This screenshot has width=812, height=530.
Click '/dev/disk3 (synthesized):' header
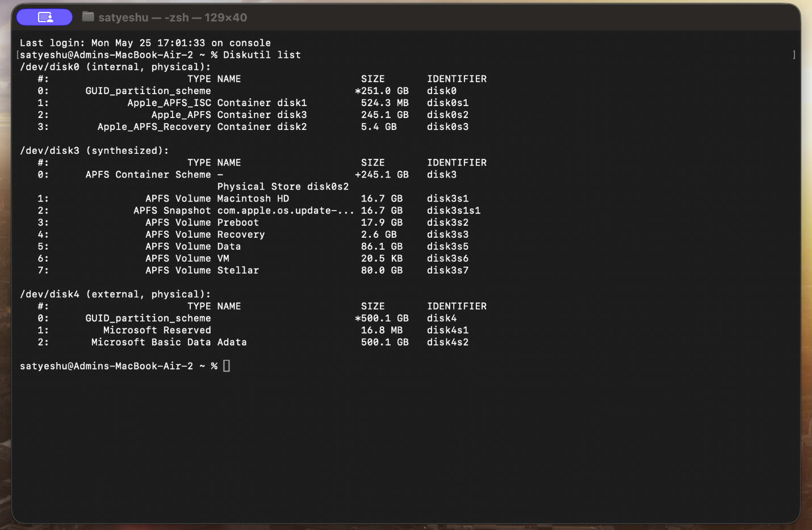point(94,150)
